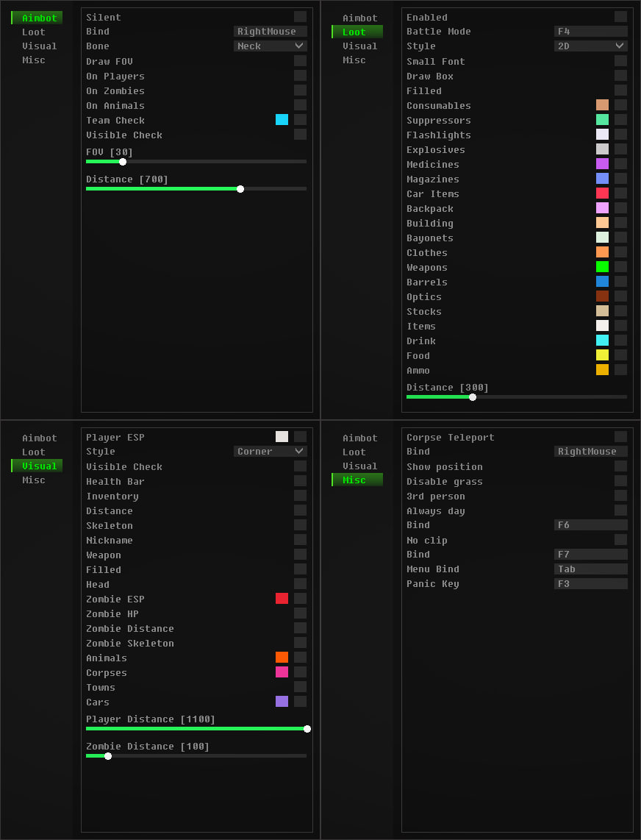Screen dimensions: 641x840
Task: Expand the Style dropdown set to 2D
Action: tap(590, 46)
